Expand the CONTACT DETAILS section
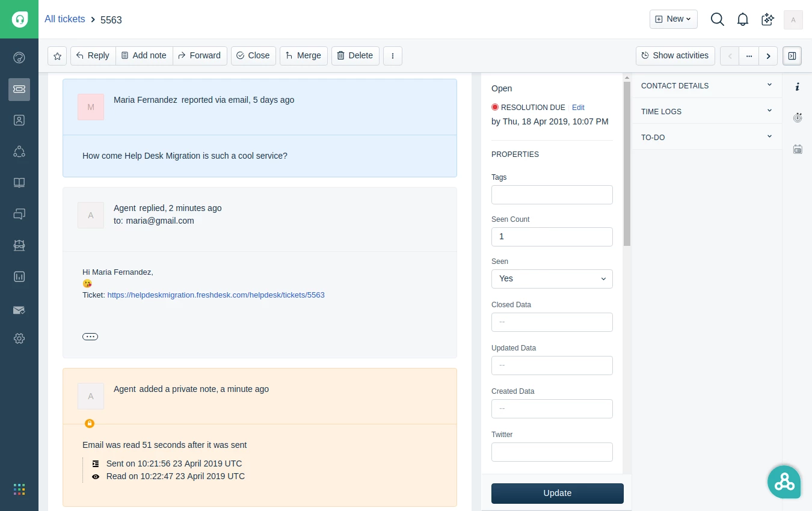 click(707, 85)
